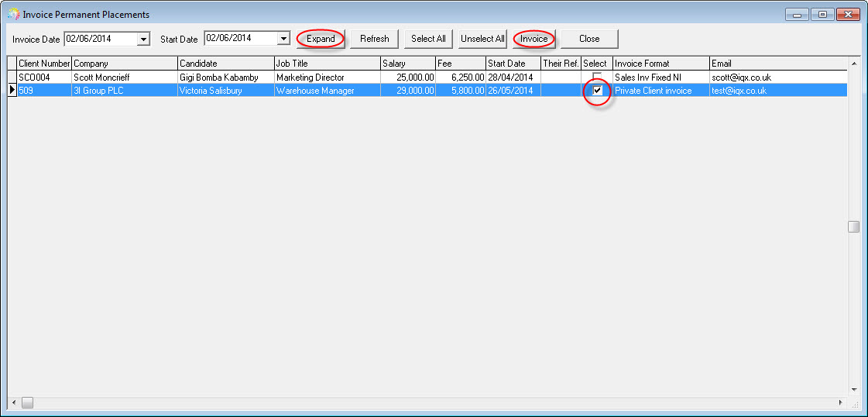Open the Start Date dropdown arrow
868x417 pixels.
click(283, 39)
